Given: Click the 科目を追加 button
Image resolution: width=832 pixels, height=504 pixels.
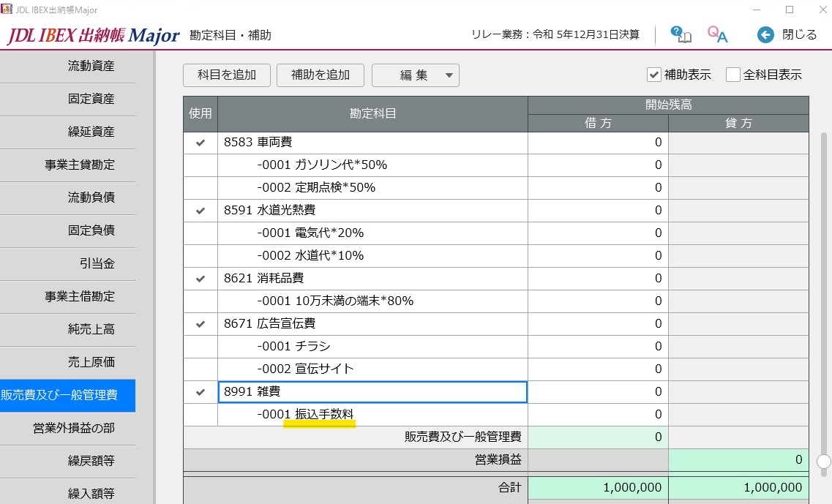Looking at the screenshot, I should point(227,75).
